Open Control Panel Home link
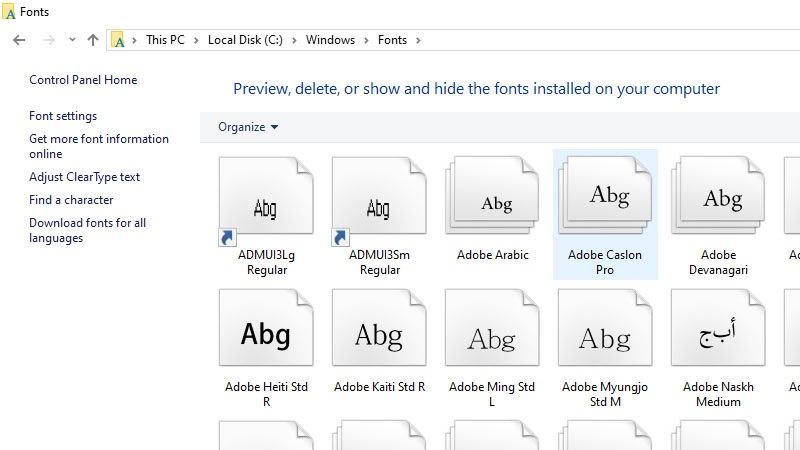Viewport: 800px width, 450px height. pyautogui.click(x=83, y=80)
